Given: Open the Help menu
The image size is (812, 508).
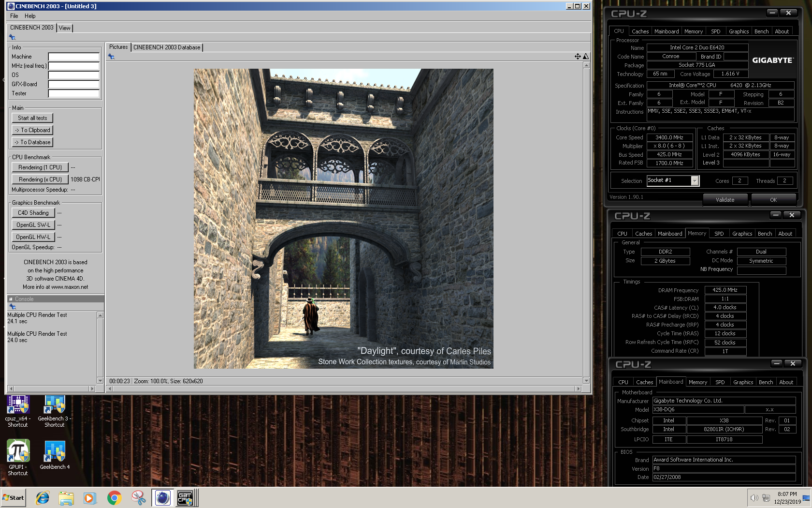Looking at the screenshot, I should pyautogui.click(x=30, y=16).
